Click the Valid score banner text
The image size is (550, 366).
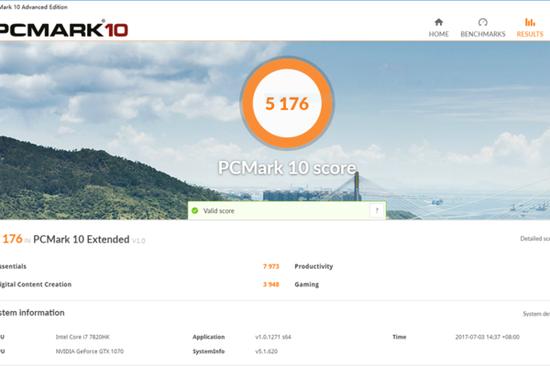(x=219, y=211)
